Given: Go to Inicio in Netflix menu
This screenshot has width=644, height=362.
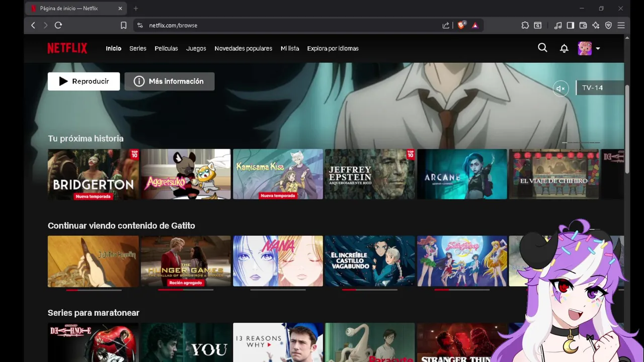Looking at the screenshot, I should [113, 48].
